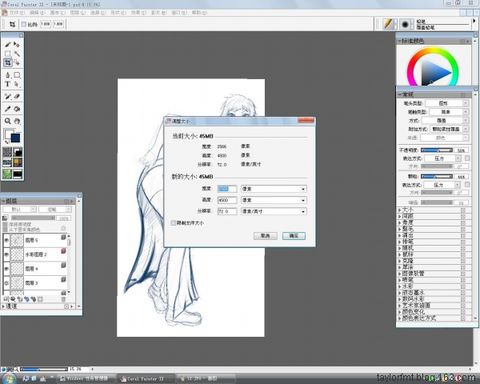This screenshot has height=384, width=480.
Task: Open the 方式 method dropdown
Action: click(445, 120)
